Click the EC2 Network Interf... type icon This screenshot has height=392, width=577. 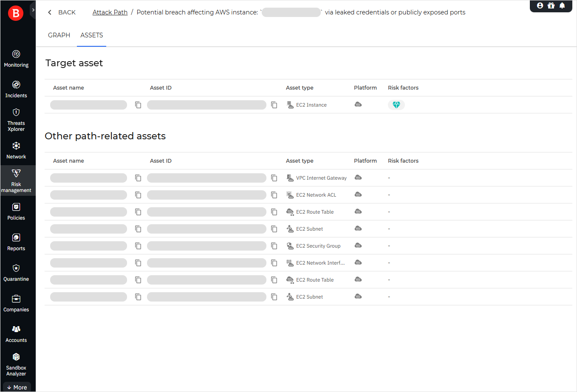pyautogui.click(x=290, y=263)
